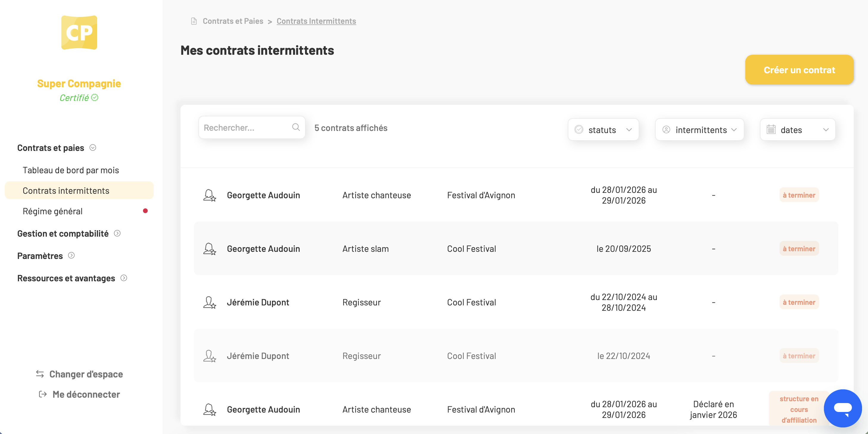Viewport: 868px width, 434px height.
Task: Select Contrats intermittents in sidebar
Action: pos(79,190)
